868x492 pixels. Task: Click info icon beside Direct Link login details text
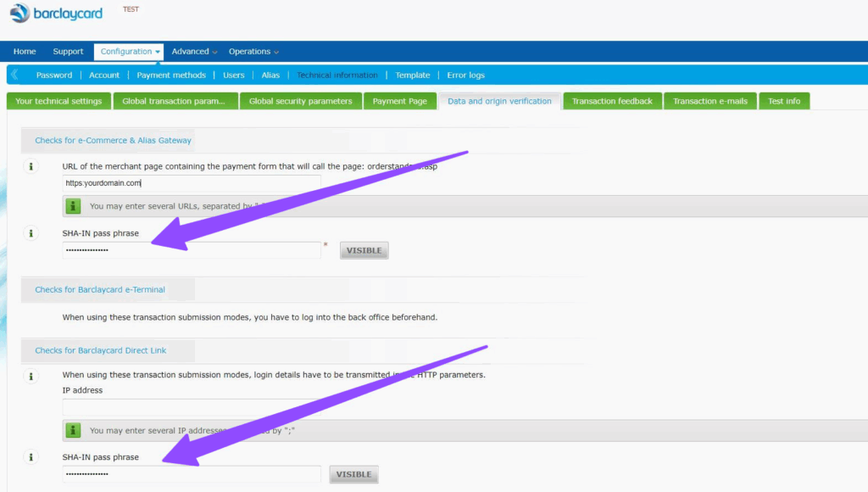pos(31,376)
